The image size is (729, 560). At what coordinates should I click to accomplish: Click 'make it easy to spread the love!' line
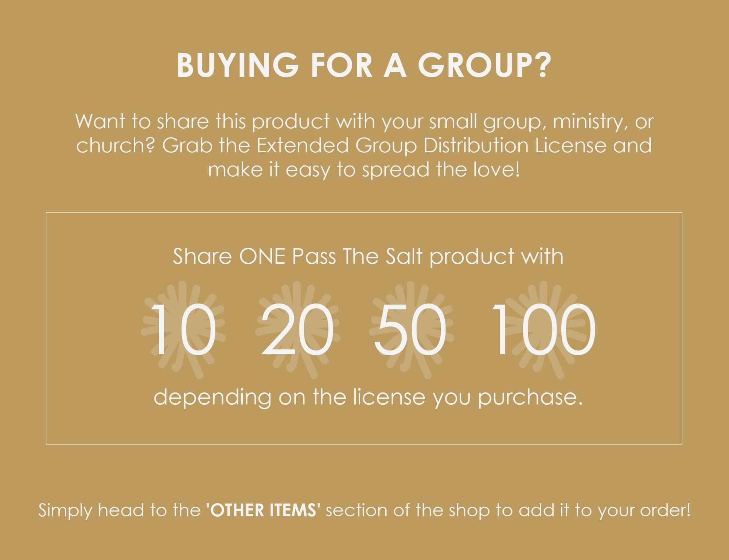click(364, 169)
